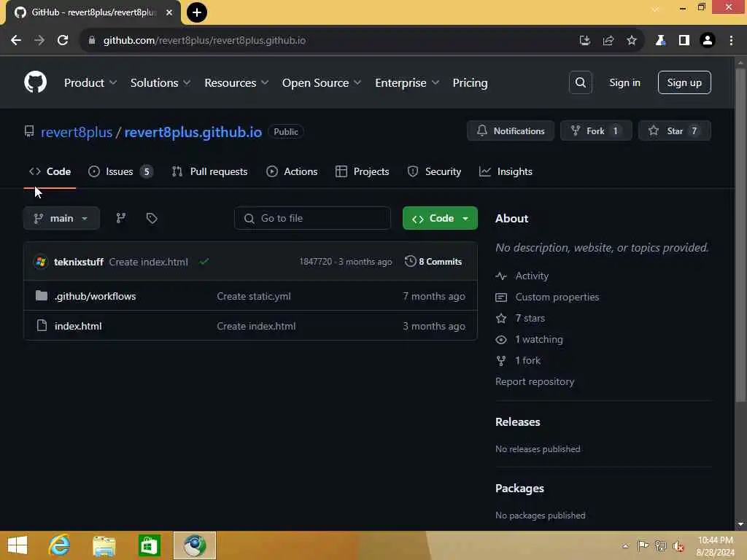This screenshot has height=560, width=747.
Task: Go back with the browser back arrow
Action: (x=16, y=41)
